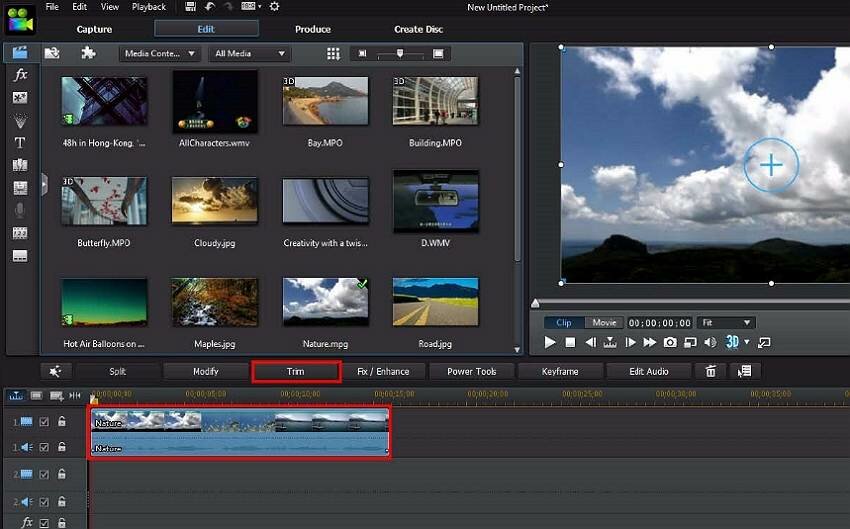Click the Power Tools button
This screenshot has height=529, width=850.
[472, 371]
